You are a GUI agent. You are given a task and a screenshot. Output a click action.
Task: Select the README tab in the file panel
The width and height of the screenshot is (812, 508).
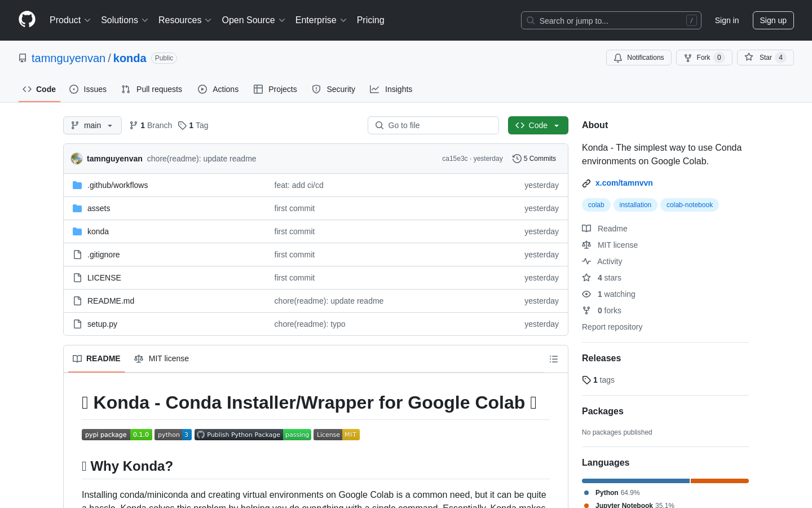coord(96,359)
